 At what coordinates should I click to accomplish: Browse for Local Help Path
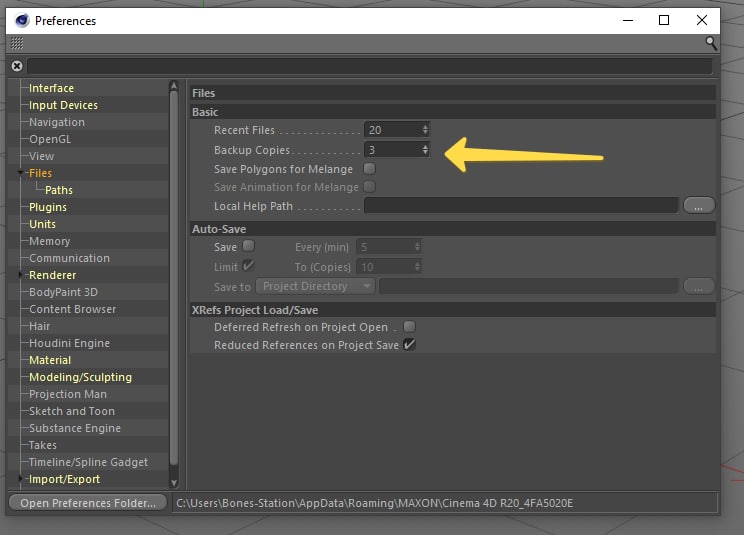click(x=698, y=206)
